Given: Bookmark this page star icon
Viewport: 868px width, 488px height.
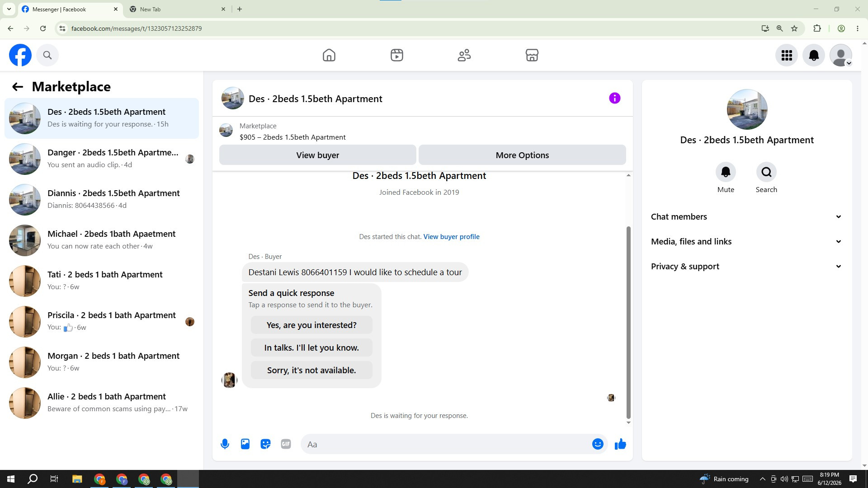Looking at the screenshot, I should click(x=794, y=28).
